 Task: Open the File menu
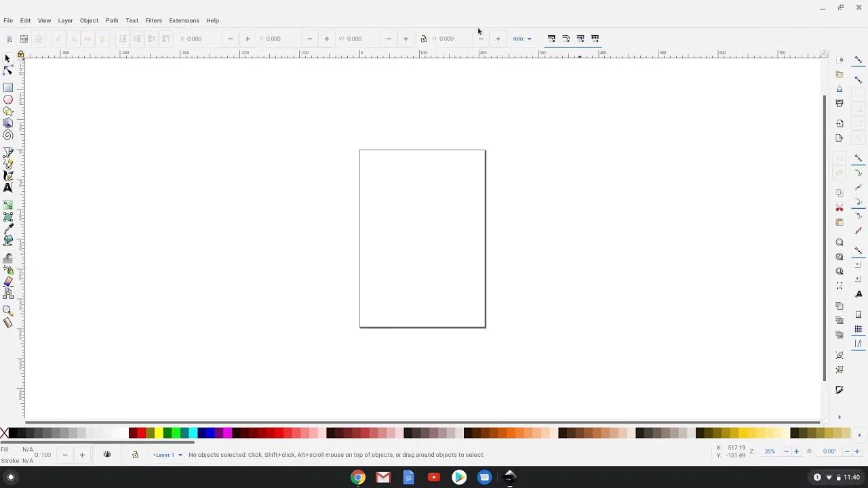pyautogui.click(x=8, y=20)
